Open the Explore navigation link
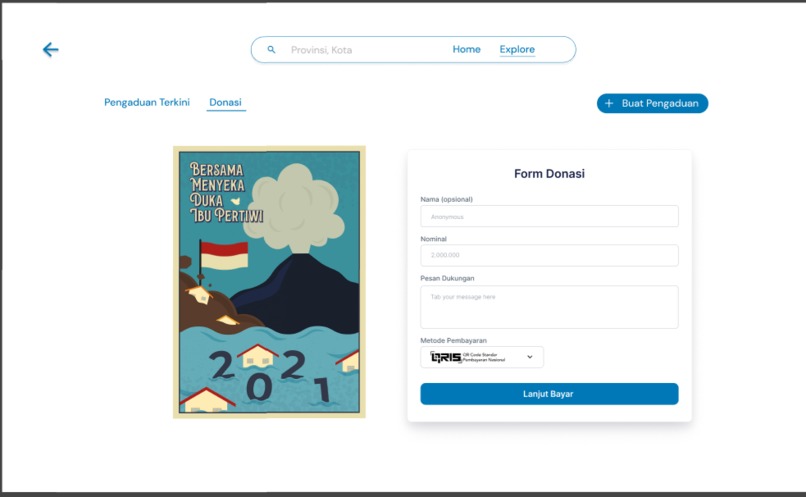 click(517, 49)
